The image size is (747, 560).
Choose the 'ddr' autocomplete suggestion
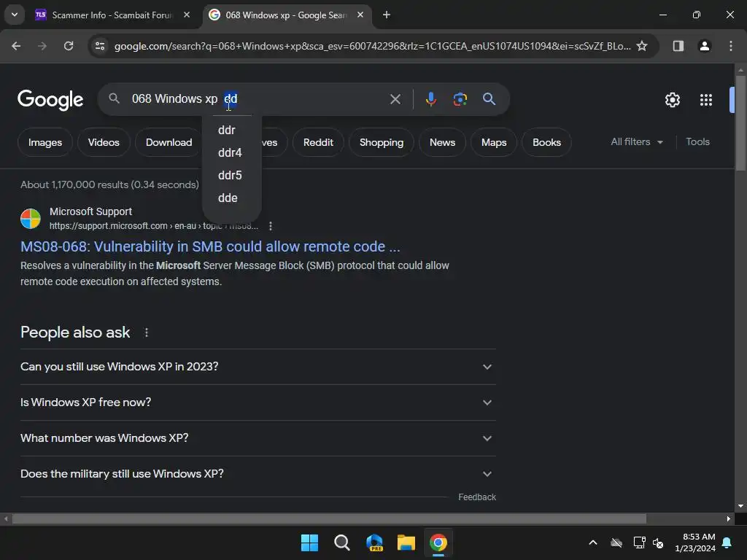tap(231, 130)
